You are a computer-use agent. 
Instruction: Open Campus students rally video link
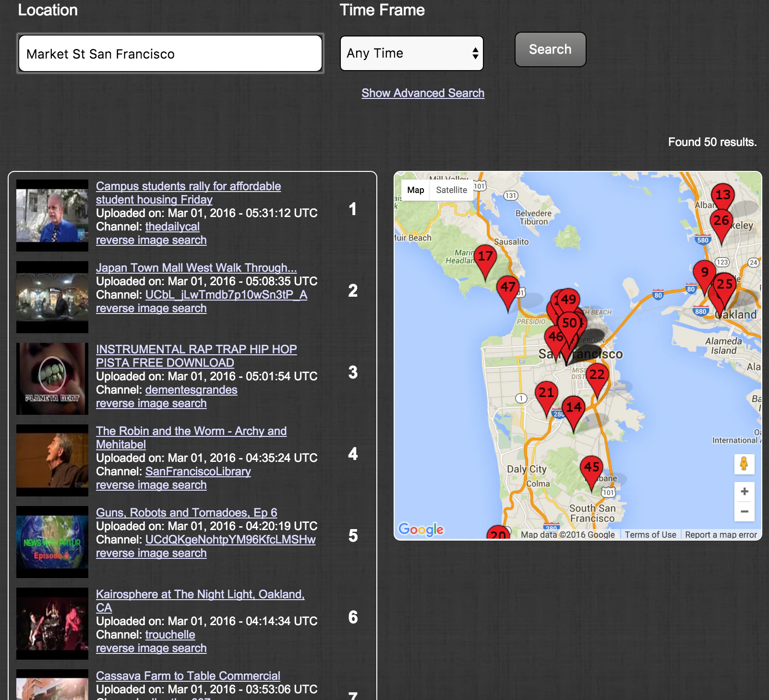click(188, 193)
